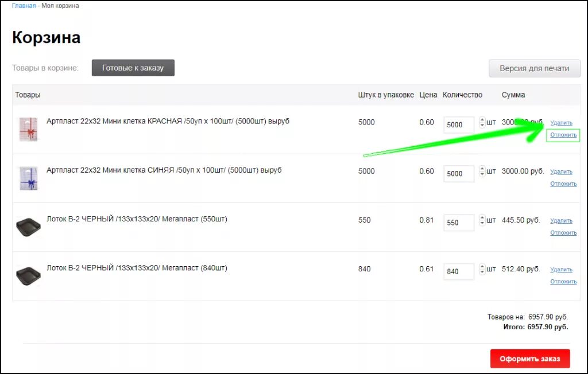This screenshot has height=374, width=588.
Task: Click the Штук в упаковке column header
Action: (x=386, y=95)
